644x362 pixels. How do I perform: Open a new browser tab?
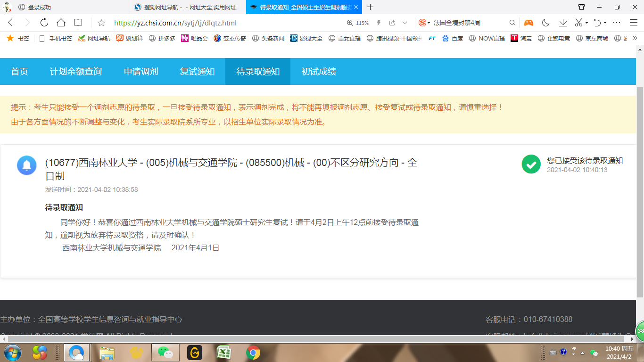pos(371,7)
